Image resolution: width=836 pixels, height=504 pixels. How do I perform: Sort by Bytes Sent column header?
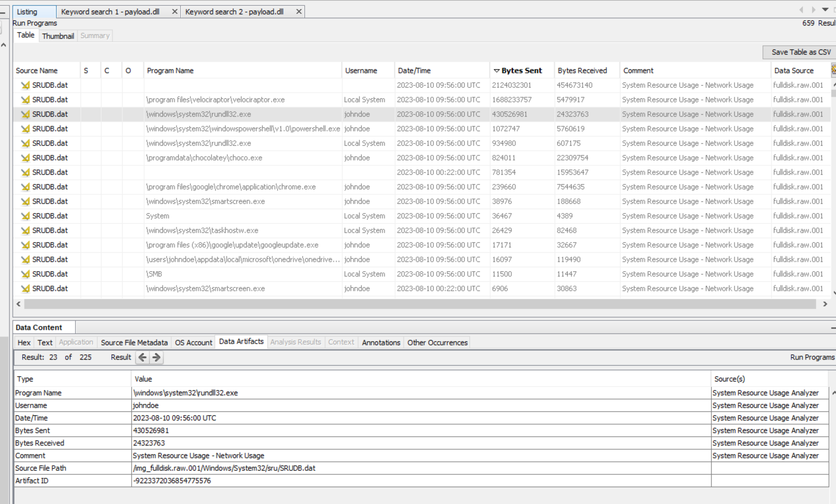pyautogui.click(x=522, y=71)
